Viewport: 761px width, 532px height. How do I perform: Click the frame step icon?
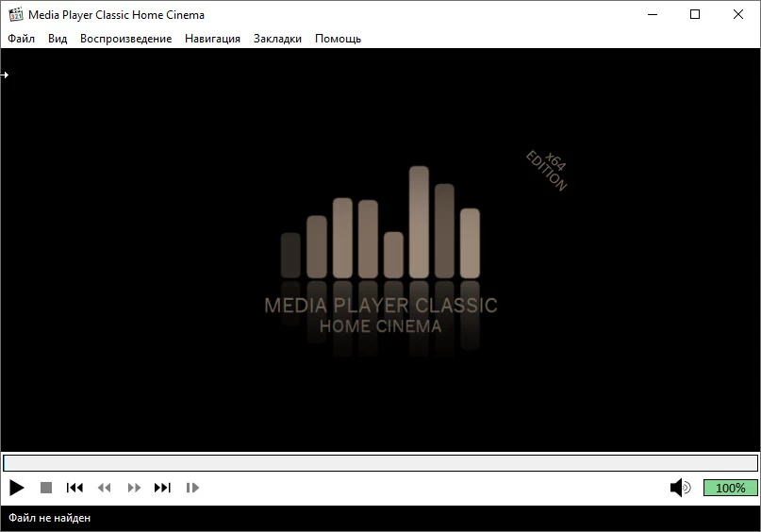(x=192, y=488)
